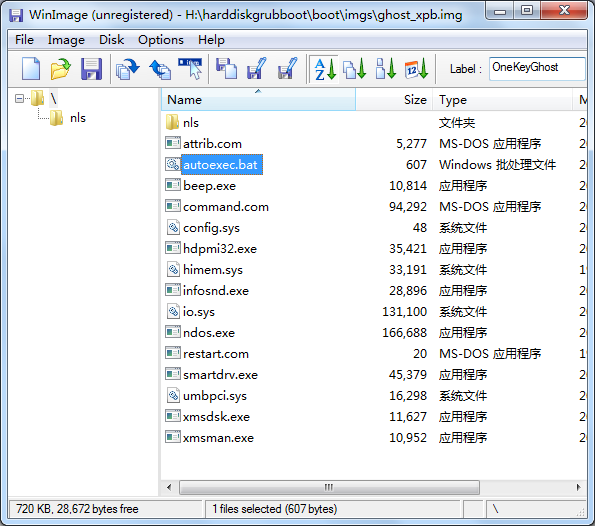Screen dimensions: 595x526
Task: Toggle sort by type toolbar button
Action: click(x=354, y=69)
